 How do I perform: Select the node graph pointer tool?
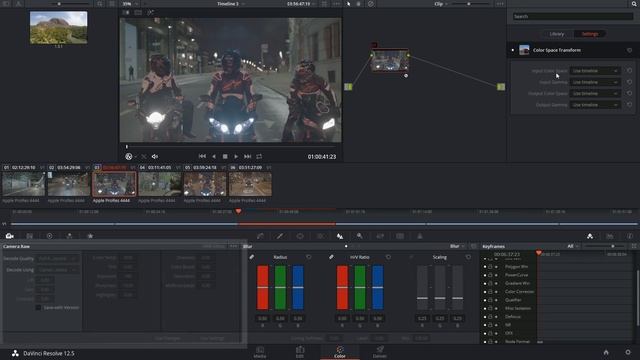point(349,4)
